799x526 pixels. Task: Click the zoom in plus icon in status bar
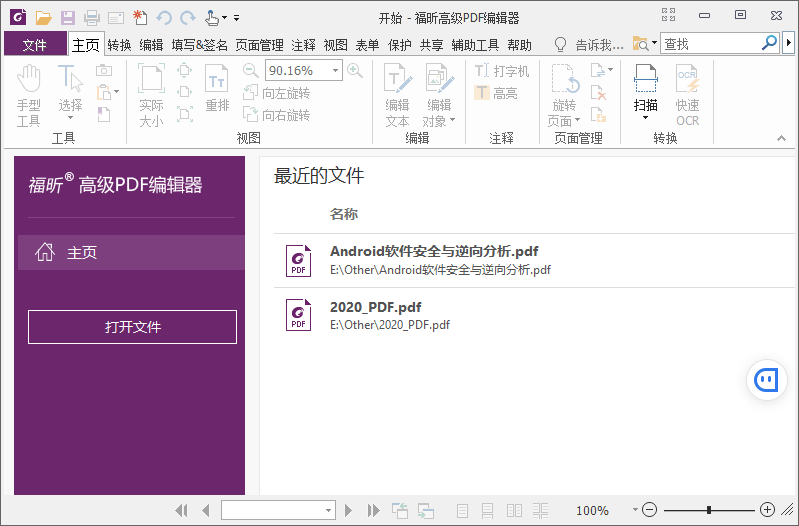tap(767, 510)
